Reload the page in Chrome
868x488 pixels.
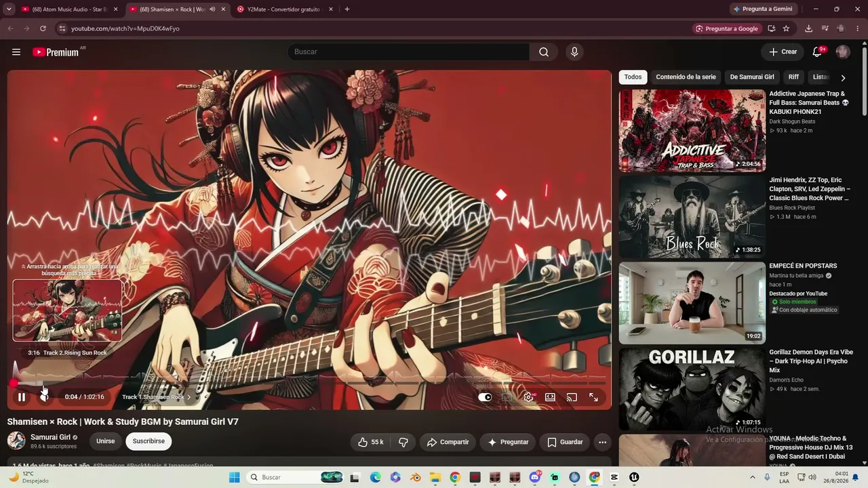pos(43,28)
